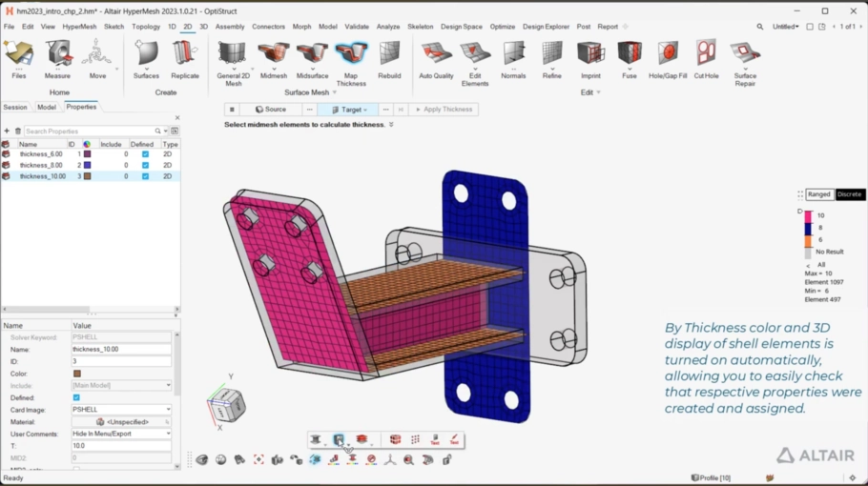The height and width of the screenshot is (486, 868).
Task: Open the Topology ribbon tab
Action: point(146,27)
